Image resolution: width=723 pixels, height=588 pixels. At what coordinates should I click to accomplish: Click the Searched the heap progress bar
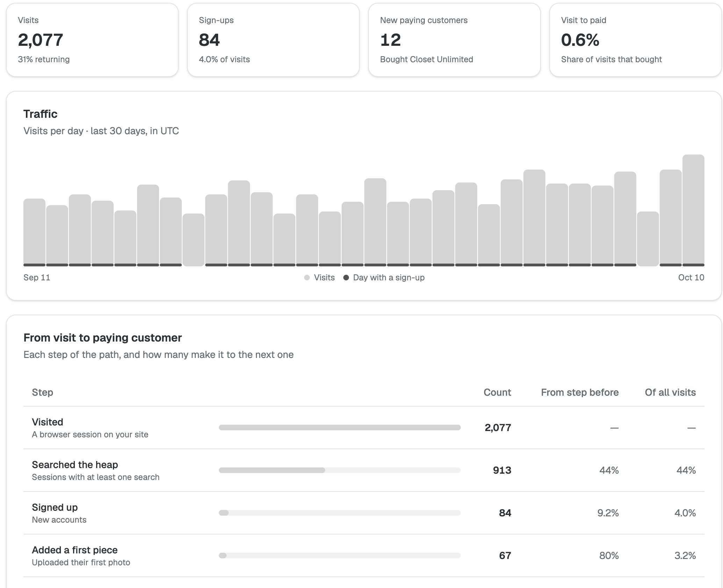(340, 470)
